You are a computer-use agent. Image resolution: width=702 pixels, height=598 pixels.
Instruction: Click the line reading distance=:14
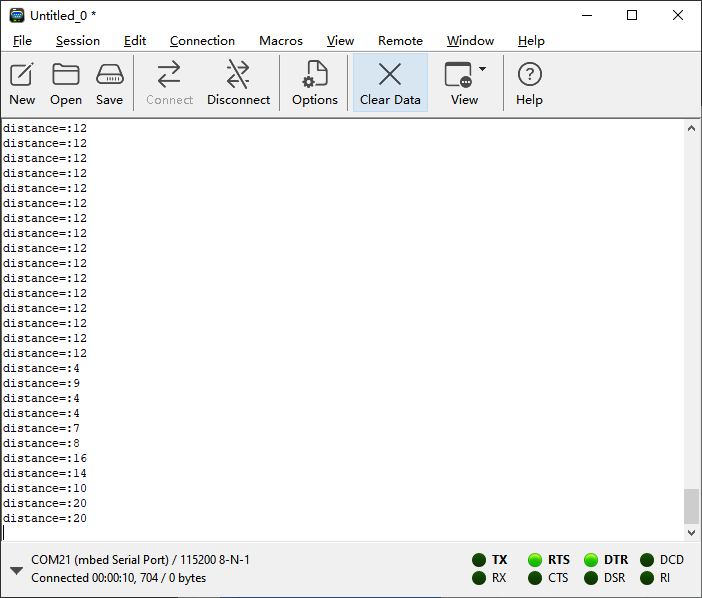pyautogui.click(x=45, y=473)
